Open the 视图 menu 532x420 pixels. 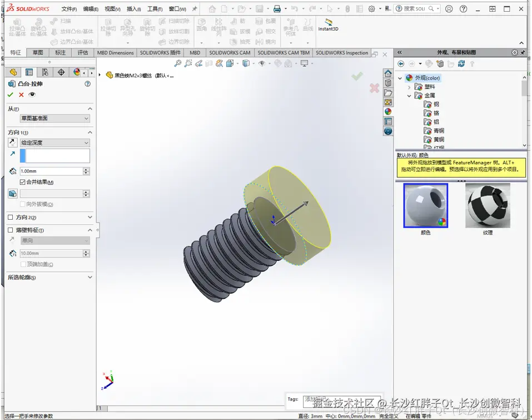click(112, 9)
